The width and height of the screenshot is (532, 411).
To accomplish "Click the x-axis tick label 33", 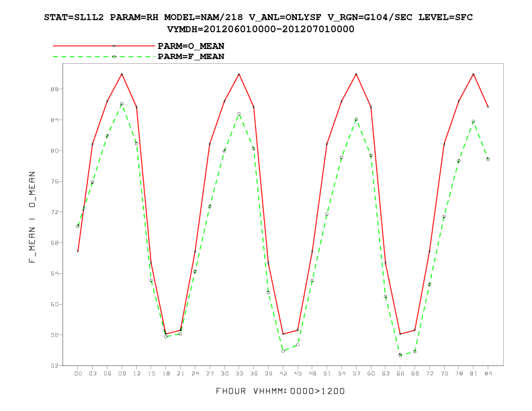I will [x=239, y=373].
